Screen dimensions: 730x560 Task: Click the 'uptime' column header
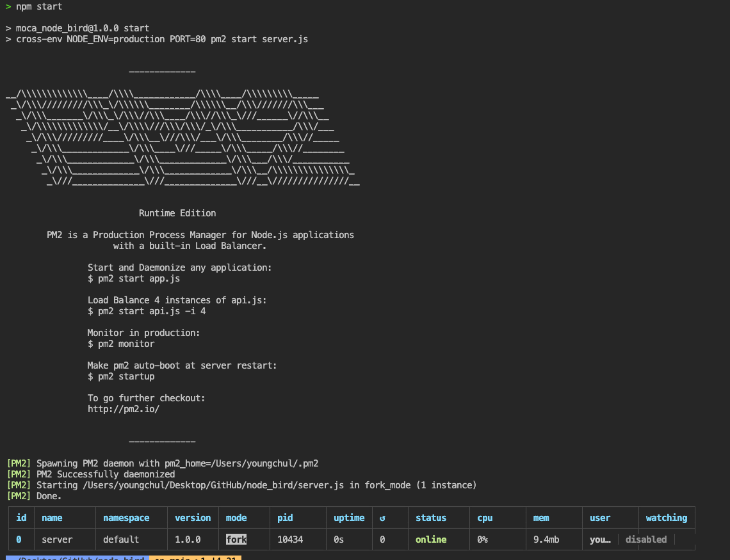349,518
